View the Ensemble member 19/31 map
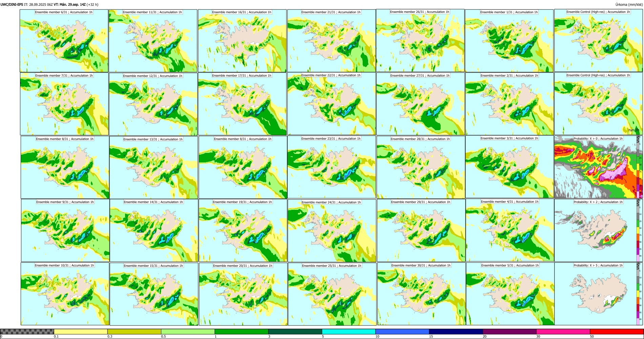The width and height of the screenshot is (644, 339). pos(243,231)
